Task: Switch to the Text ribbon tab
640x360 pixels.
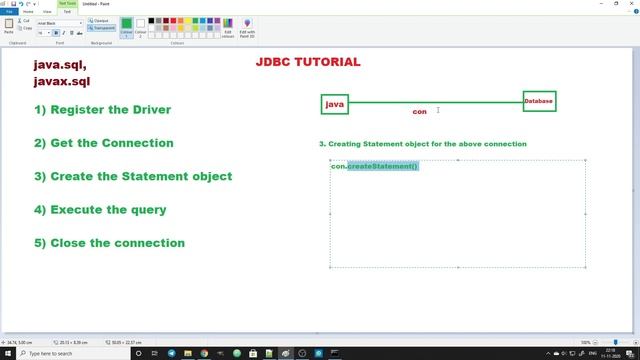Action: click(67, 12)
